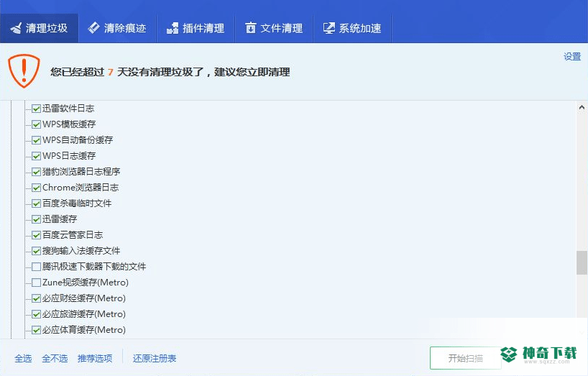The width and height of the screenshot is (588, 376).
Task: Click the 开始扫描 button
Action: pyautogui.click(x=465, y=358)
